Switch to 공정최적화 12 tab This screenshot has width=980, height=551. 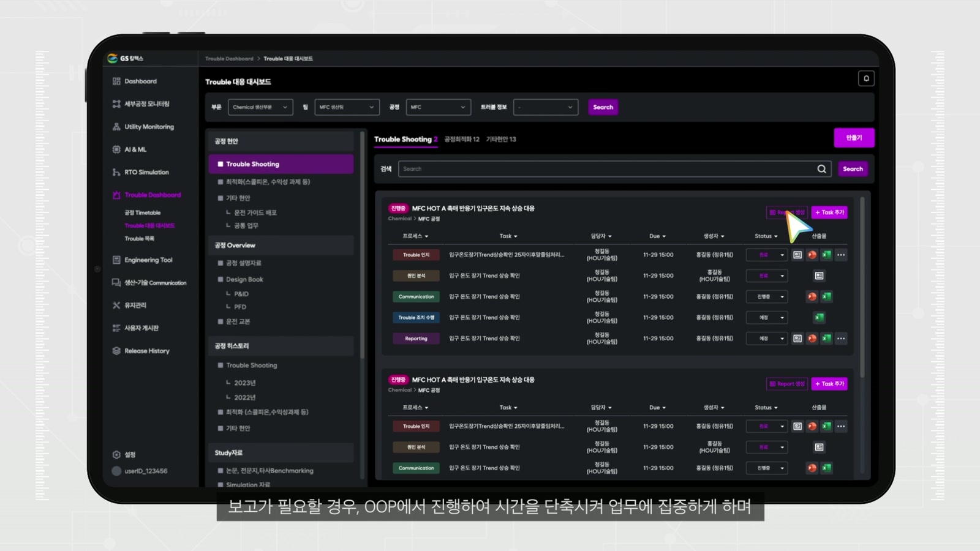click(462, 139)
